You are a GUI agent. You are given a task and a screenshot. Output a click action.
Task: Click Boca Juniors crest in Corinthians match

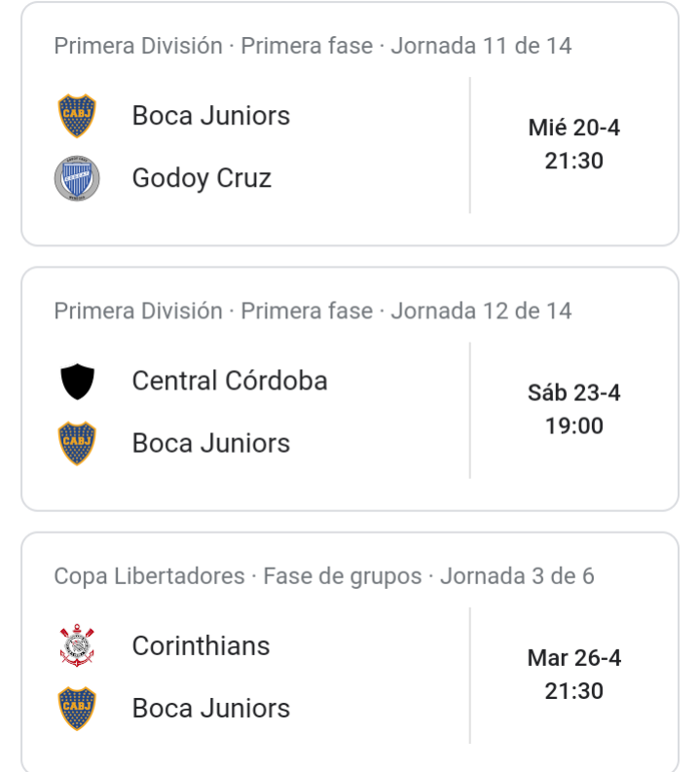tap(77, 708)
